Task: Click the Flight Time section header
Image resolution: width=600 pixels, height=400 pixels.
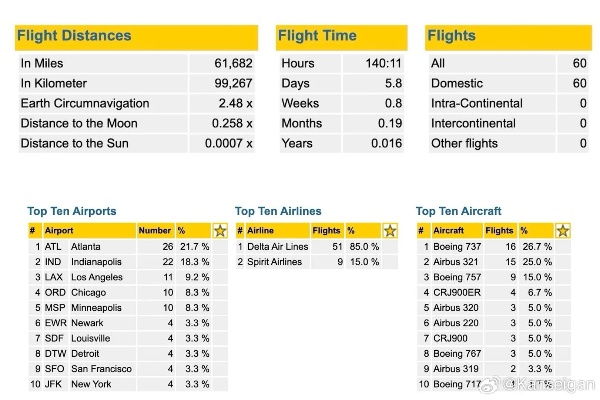Action: pyautogui.click(x=317, y=36)
